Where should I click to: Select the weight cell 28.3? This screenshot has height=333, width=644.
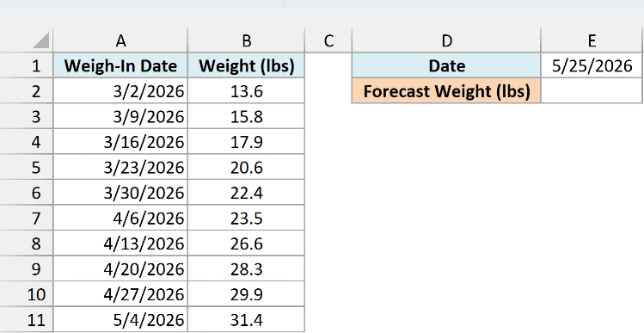pyautogui.click(x=246, y=268)
